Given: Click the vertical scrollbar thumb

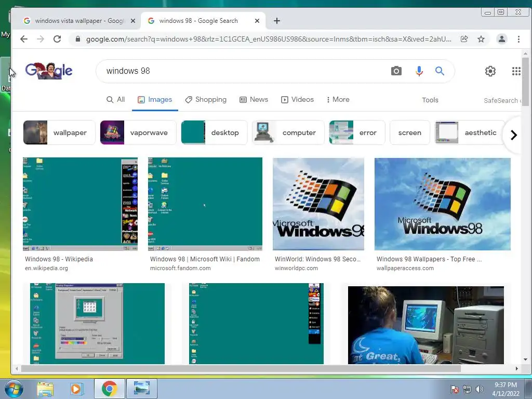Looking at the screenshot, I should 525,82.
